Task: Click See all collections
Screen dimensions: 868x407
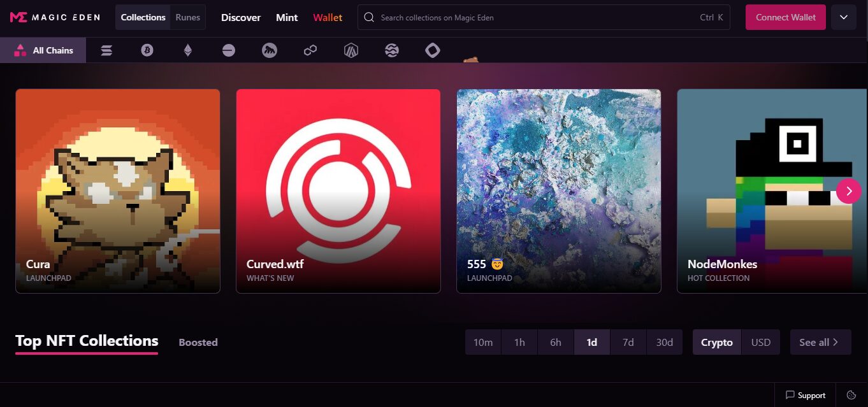Action: 821,342
